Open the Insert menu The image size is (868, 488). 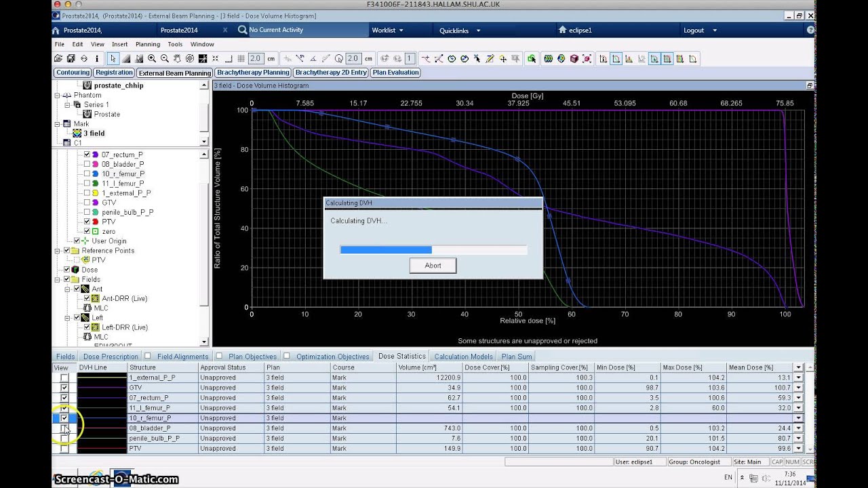pyautogui.click(x=119, y=44)
